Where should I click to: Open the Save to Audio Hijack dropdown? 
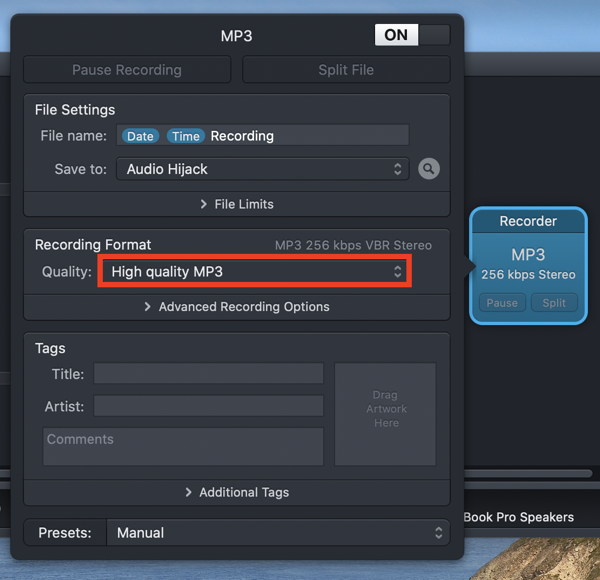pyautogui.click(x=262, y=169)
